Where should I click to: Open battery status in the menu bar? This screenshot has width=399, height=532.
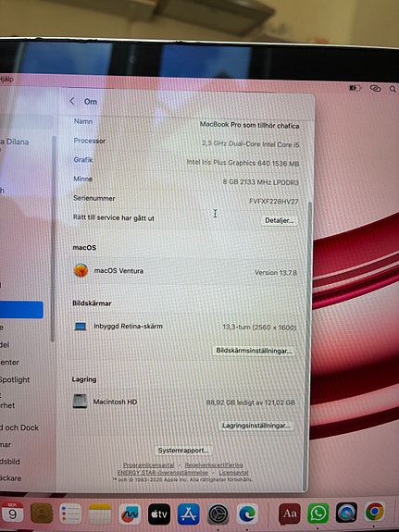coord(355,88)
